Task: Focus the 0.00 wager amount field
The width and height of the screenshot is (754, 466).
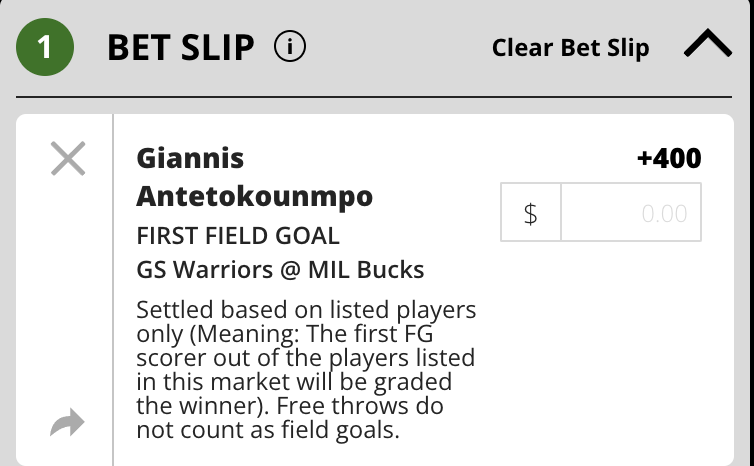Action: tap(631, 212)
